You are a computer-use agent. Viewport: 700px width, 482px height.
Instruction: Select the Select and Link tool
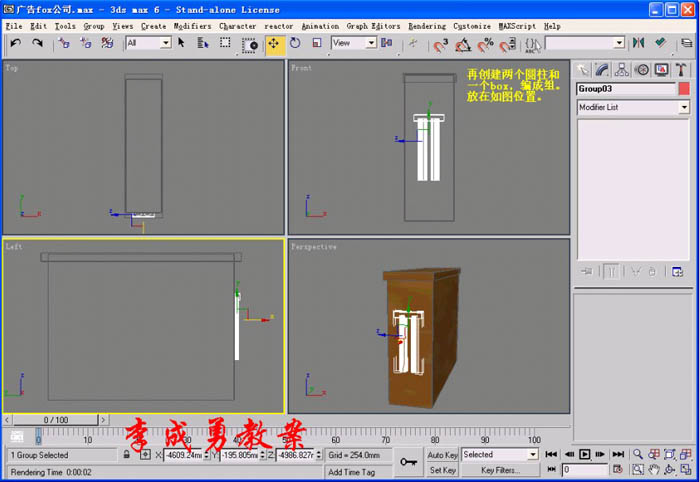click(x=64, y=43)
